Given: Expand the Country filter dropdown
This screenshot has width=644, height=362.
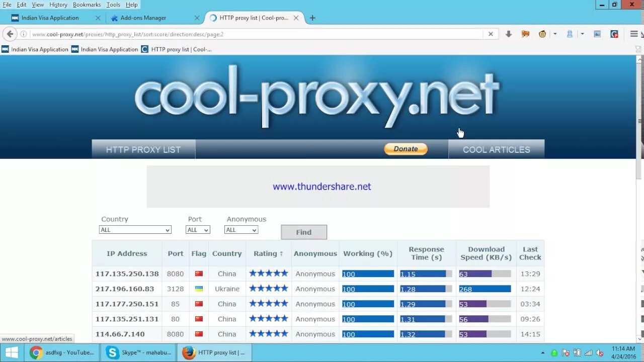Looking at the screenshot, I should point(135,230).
